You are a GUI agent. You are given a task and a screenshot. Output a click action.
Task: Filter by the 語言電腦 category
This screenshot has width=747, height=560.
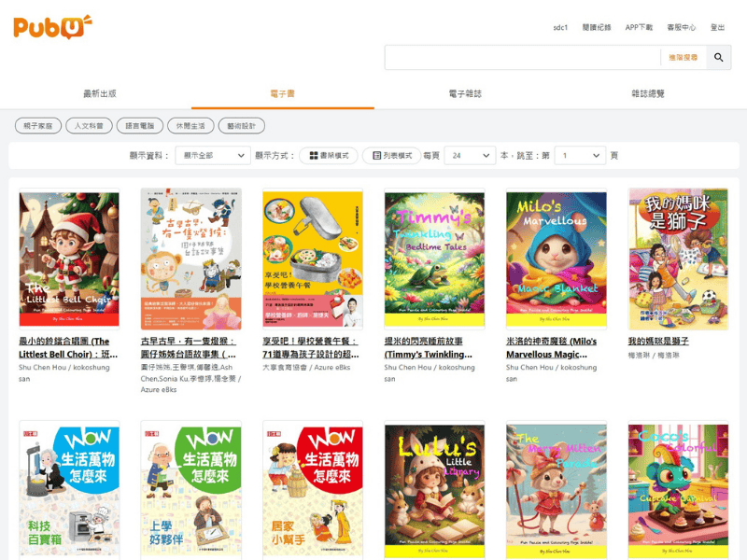pyautogui.click(x=140, y=126)
